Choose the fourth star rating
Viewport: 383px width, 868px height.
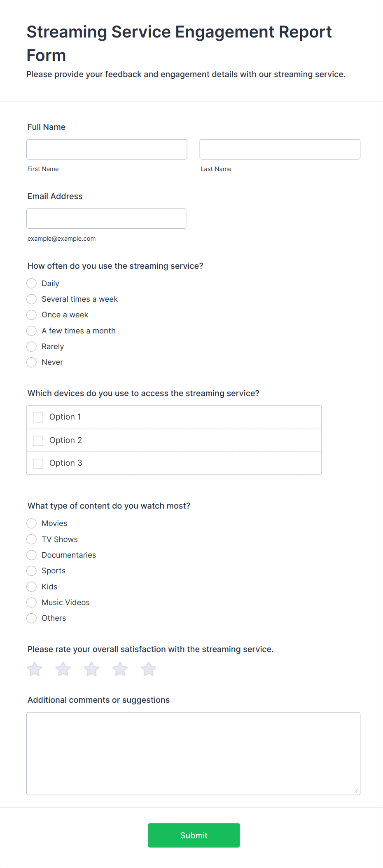[x=120, y=669]
